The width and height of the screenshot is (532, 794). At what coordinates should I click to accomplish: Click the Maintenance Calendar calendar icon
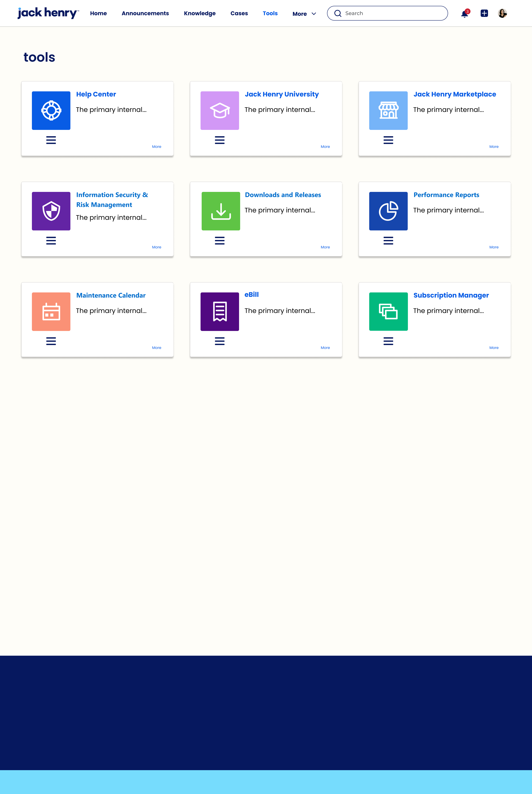(51, 312)
